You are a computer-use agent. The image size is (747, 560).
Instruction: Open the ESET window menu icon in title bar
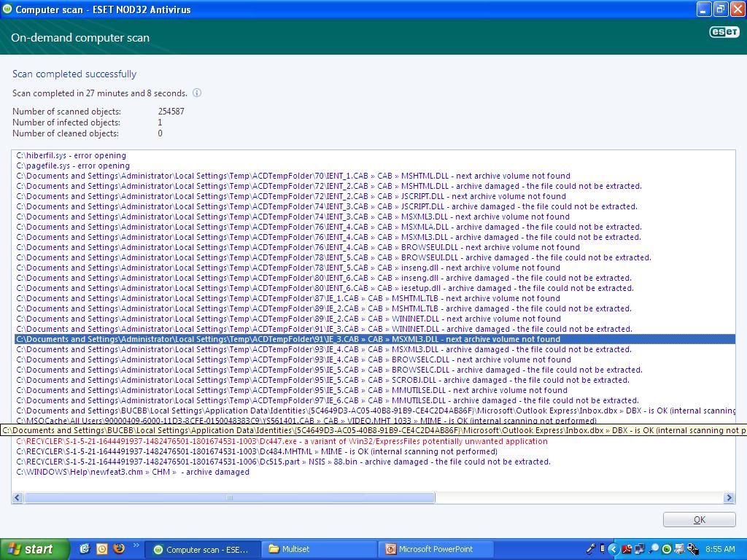coord(7,9)
